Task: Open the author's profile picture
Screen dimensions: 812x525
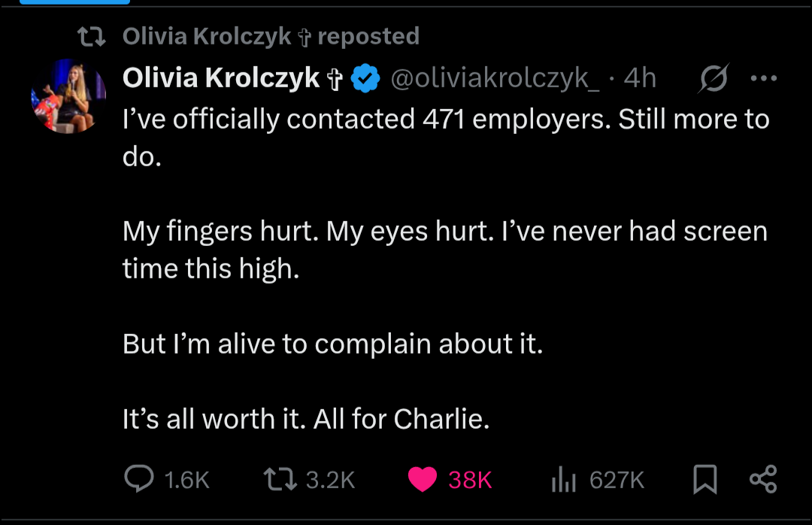Action: point(68,96)
